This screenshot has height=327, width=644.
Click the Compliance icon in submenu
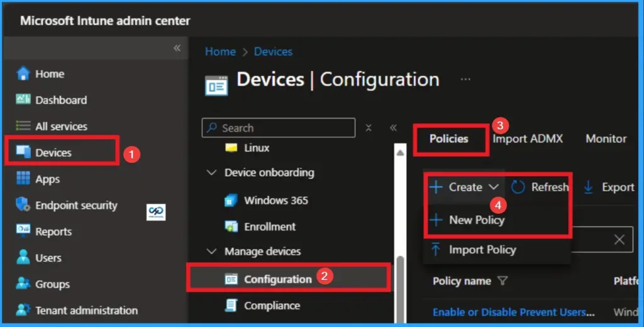pyautogui.click(x=231, y=305)
